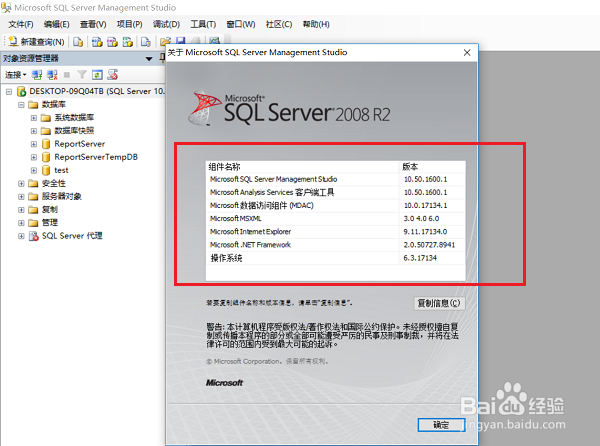
Task: Expand the 数据库快照 folder
Action: coord(34,131)
